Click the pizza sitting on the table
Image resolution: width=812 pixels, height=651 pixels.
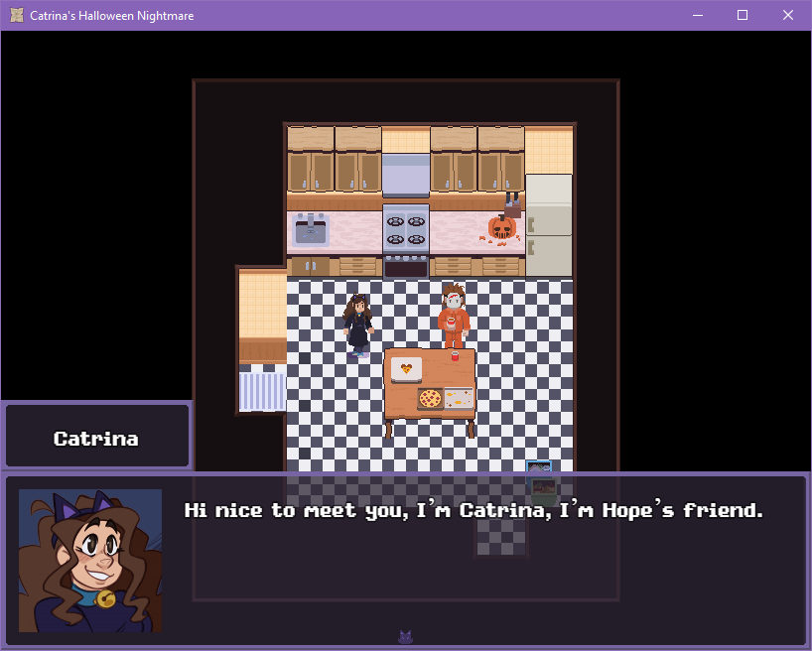tap(431, 398)
